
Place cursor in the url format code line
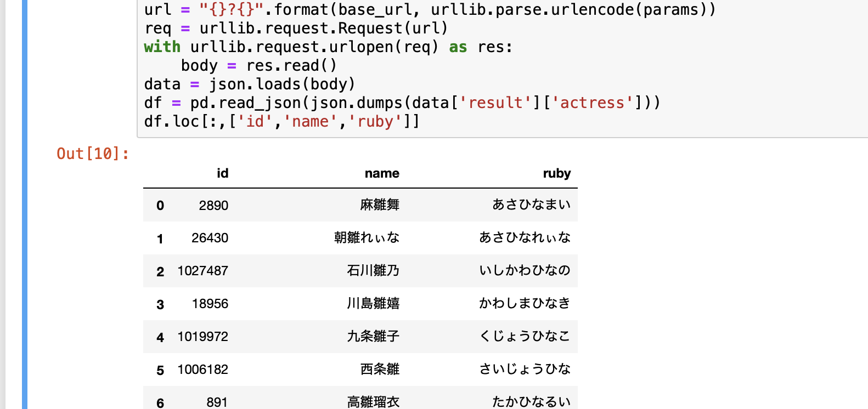tap(430, 10)
